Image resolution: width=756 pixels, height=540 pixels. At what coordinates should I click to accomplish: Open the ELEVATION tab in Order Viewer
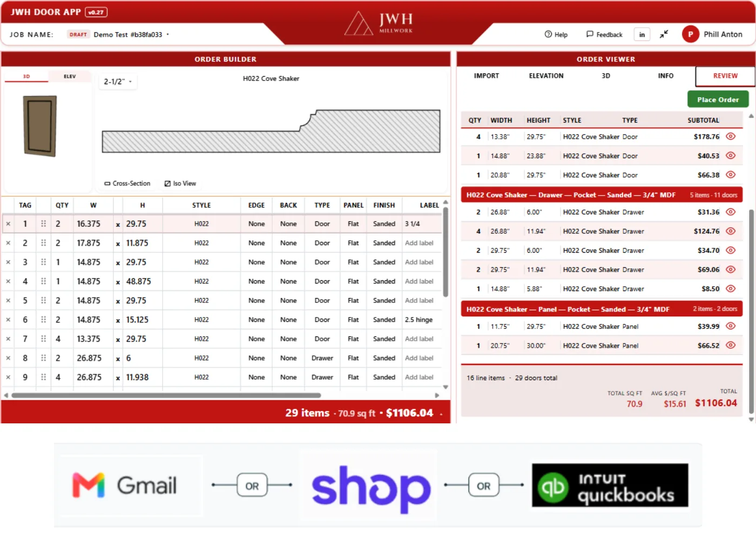tap(546, 76)
